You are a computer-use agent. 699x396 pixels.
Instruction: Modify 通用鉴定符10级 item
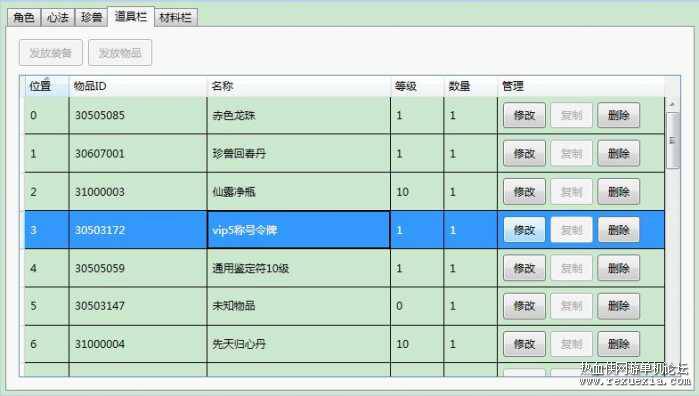pyautogui.click(x=524, y=268)
